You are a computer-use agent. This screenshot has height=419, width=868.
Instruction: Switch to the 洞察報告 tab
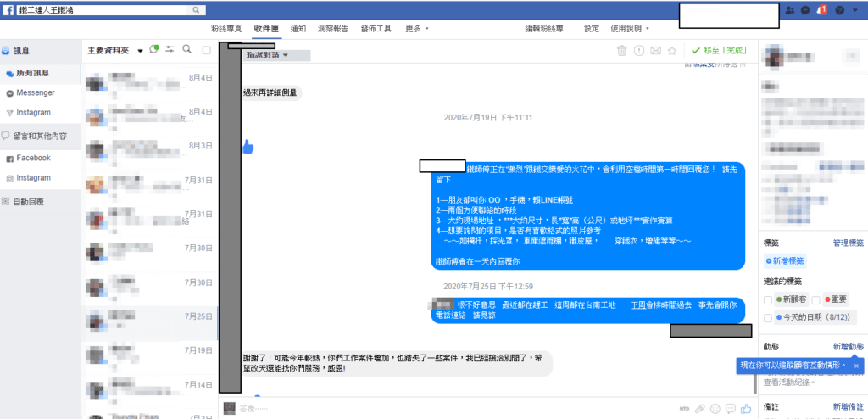click(x=330, y=28)
